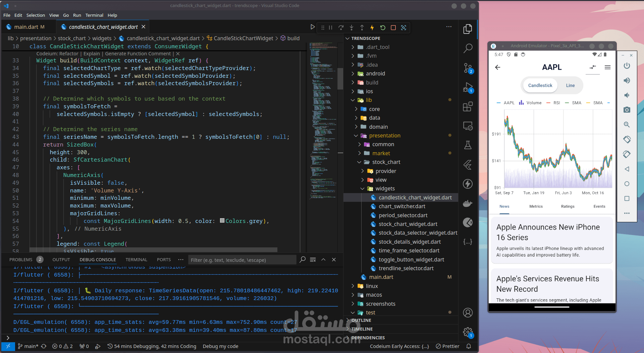Expand the OUTLINE section
The width and height of the screenshot is (644, 353).
point(401,320)
